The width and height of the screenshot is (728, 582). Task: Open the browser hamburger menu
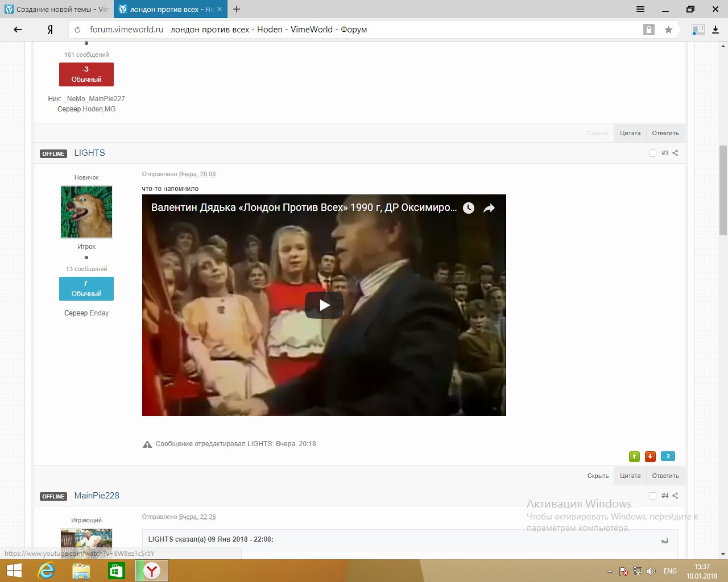640,9
